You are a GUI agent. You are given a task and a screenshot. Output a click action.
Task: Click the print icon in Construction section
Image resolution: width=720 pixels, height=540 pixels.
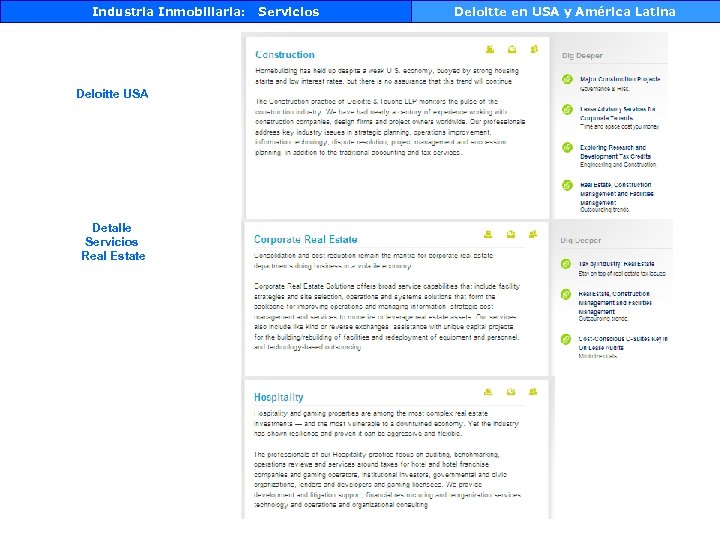tap(490, 49)
